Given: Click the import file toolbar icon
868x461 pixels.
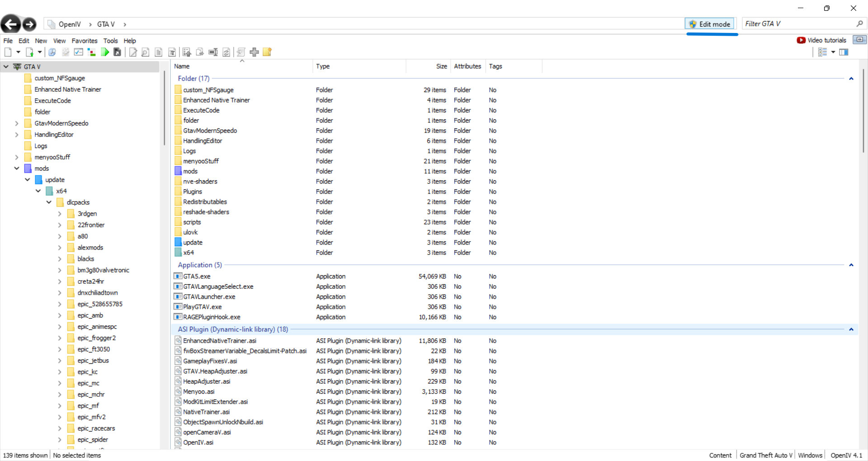Looking at the screenshot, I should click(29, 52).
